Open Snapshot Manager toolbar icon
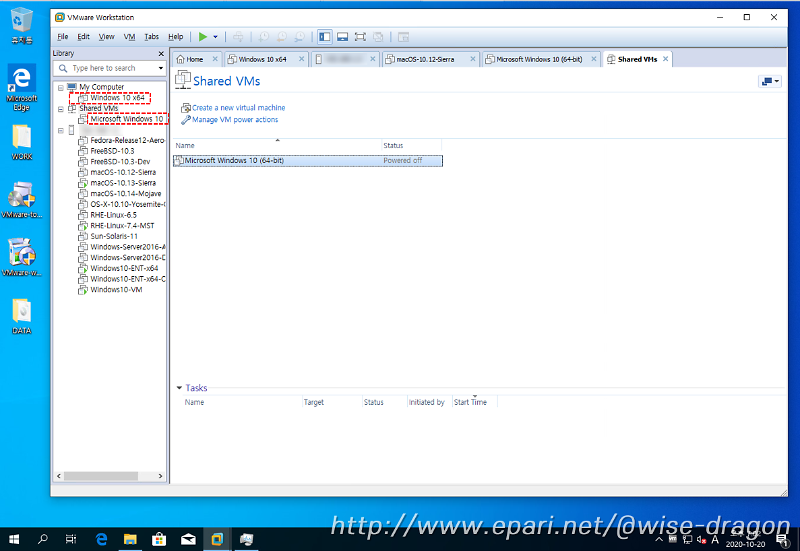The image size is (800, 551). point(299,37)
